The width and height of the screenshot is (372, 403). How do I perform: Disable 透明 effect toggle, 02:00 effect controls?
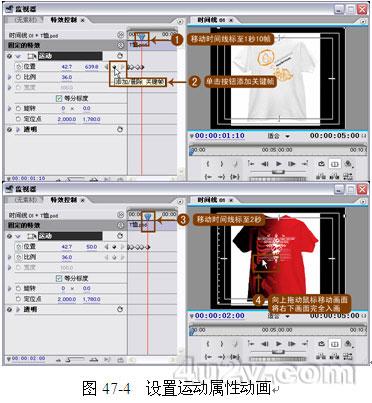[x=9, y=309]
